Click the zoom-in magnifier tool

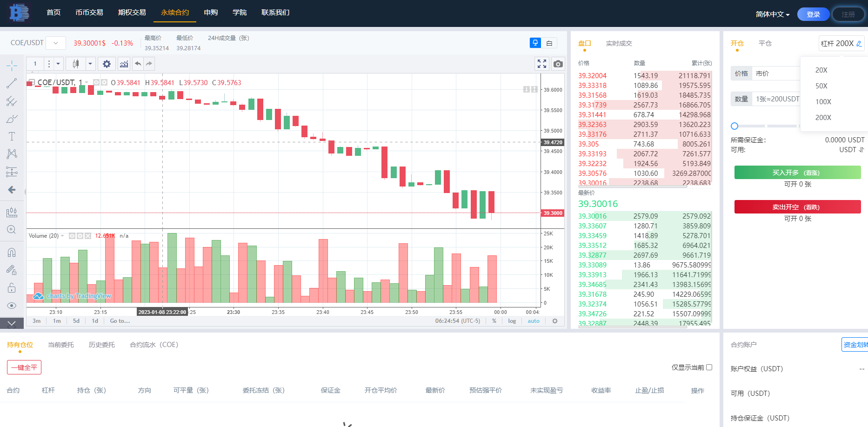[12, 230]
